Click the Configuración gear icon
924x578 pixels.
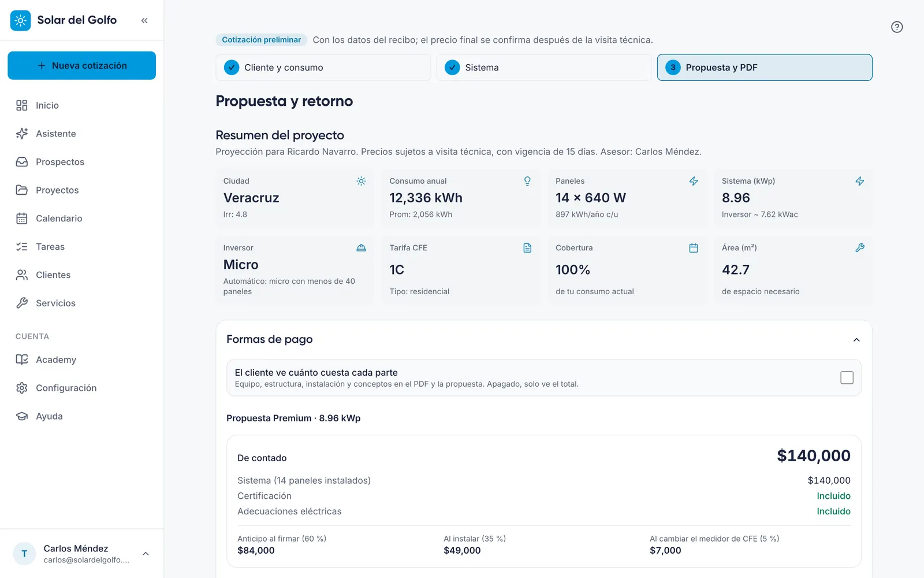(x=22, y=388)
